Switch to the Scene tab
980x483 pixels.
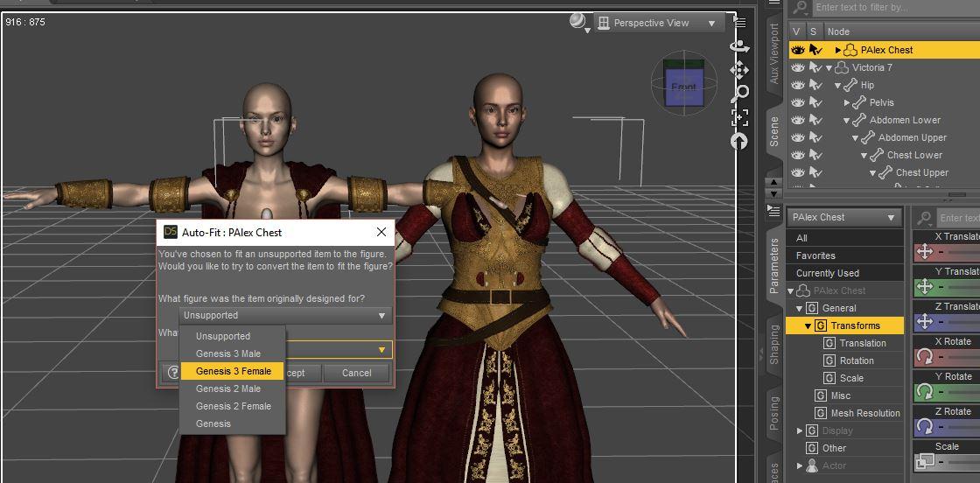[x=774, y=130]
